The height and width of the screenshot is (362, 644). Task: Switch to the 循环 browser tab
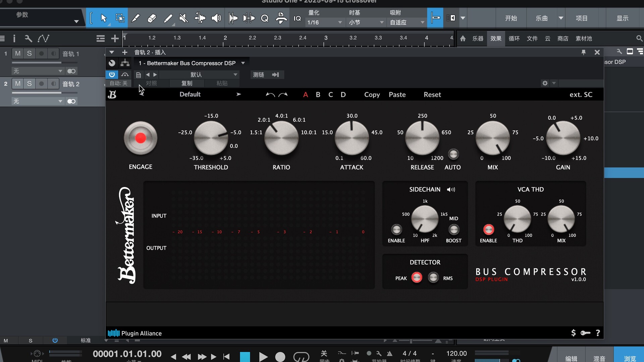pyautogui.click(x=514, y=39)
